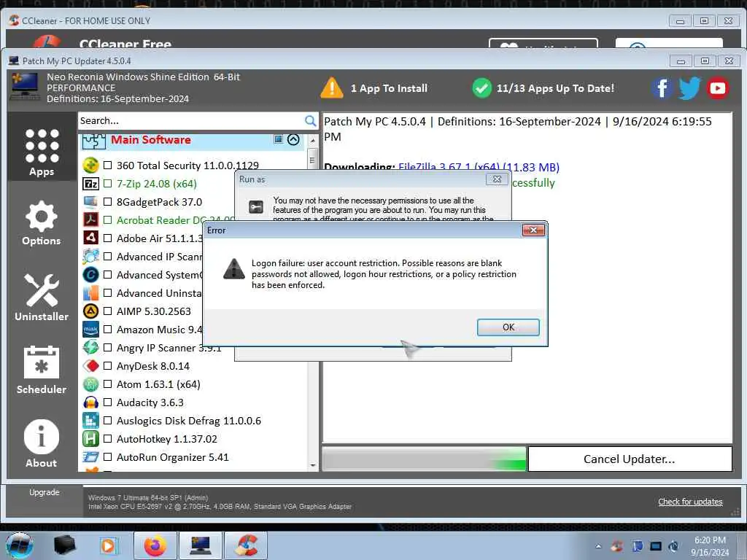Check 360 Total Security 11.0.0.1129

pos(108,166)
